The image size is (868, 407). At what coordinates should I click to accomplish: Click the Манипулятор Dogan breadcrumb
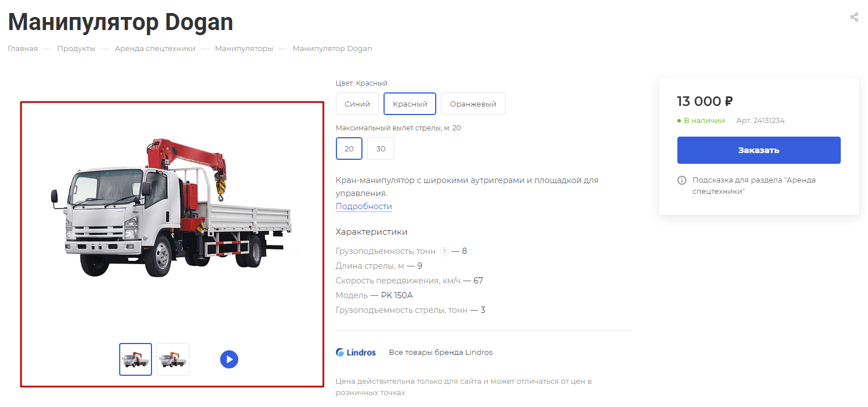[x=332, y=49]
